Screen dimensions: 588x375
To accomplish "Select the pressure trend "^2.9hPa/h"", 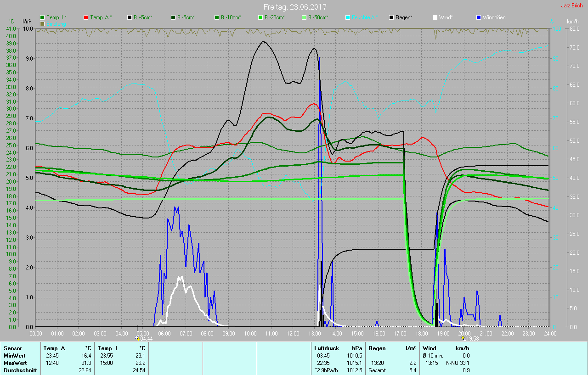I will 327,370.
